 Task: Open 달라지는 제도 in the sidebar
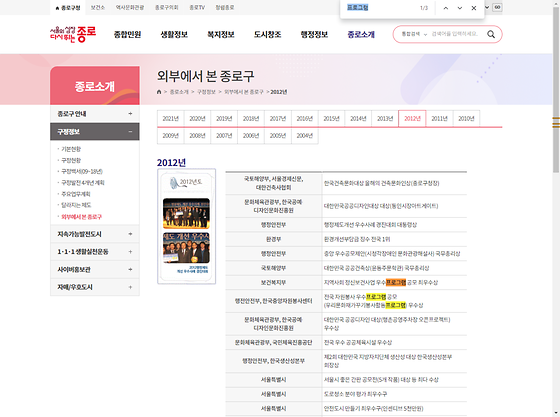(x=76, y=205)
